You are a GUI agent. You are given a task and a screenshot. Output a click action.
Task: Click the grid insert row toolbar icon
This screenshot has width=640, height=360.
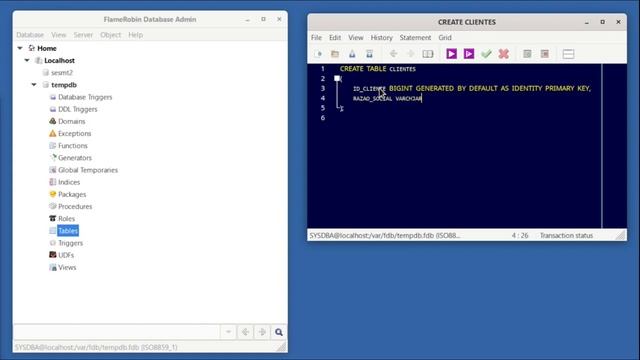[x=527, y=54]
